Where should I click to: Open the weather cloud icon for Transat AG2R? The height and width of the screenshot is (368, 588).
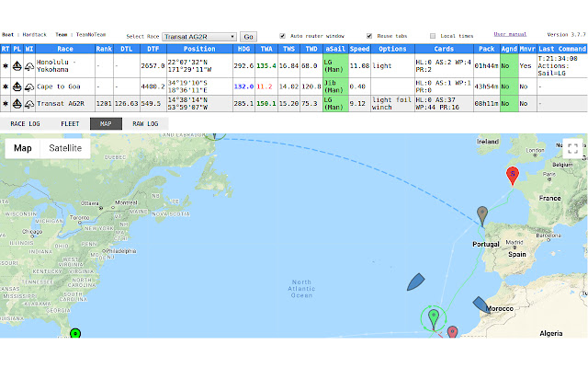coord(29,104)
